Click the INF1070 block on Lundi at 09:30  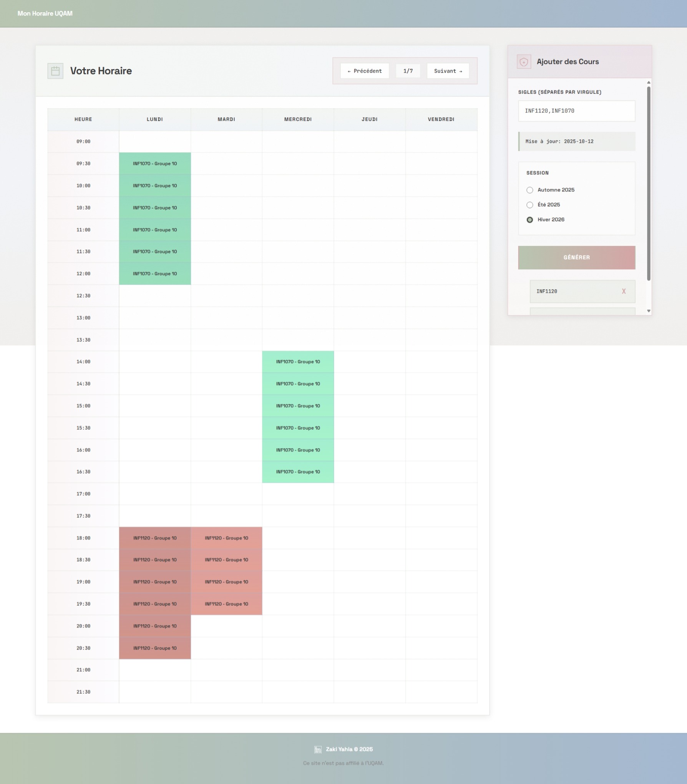click(155, 164)
